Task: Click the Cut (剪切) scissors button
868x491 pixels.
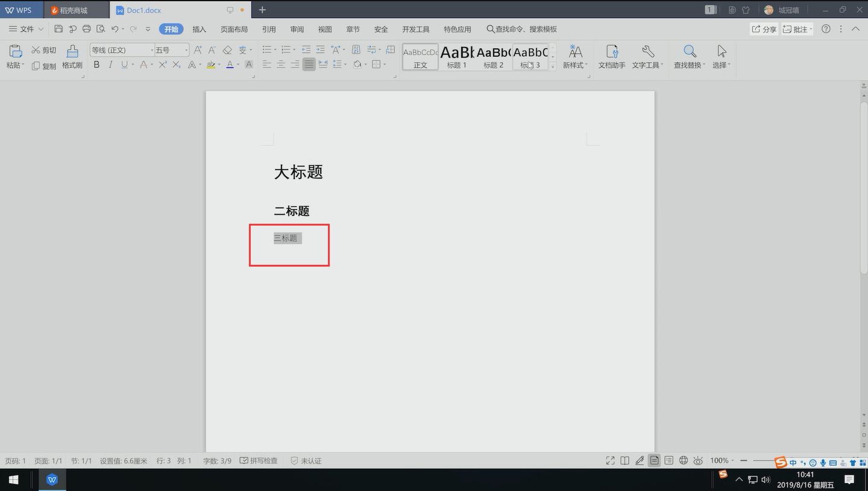Action: [44, 50]
